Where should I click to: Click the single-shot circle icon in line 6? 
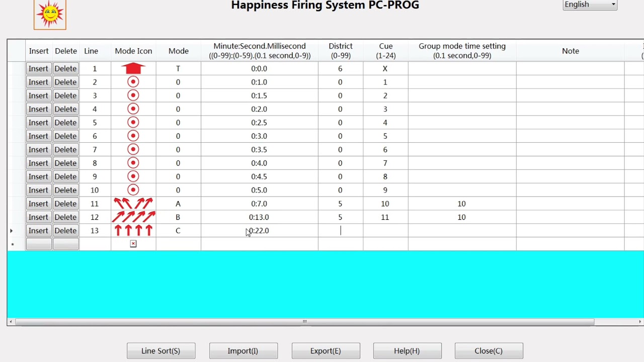click(x=133, y=136)
